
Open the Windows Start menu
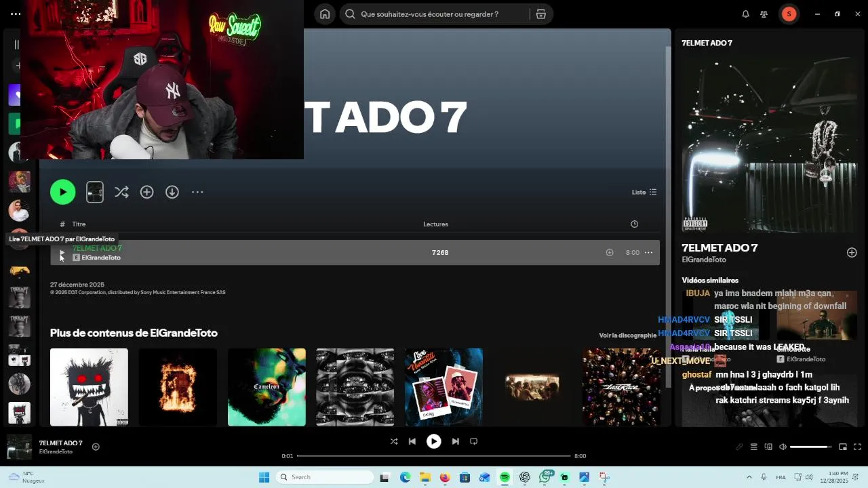(264, 477)
